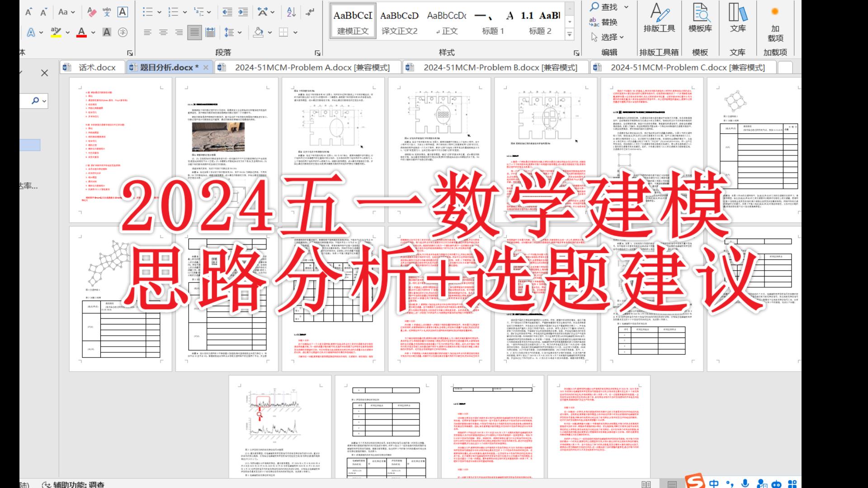Viewport: 868px width, 488px height.
Task: Apply bullet list icon
Action: pos(147,12)
